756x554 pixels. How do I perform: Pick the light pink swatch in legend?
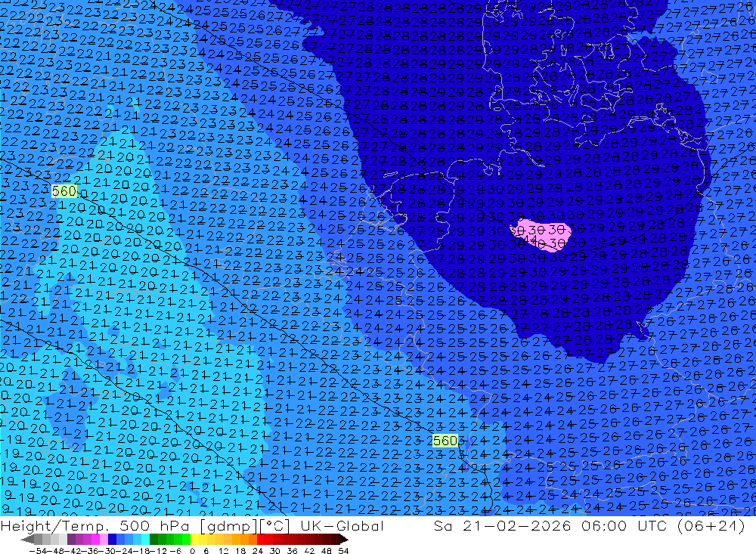point(104,540)
